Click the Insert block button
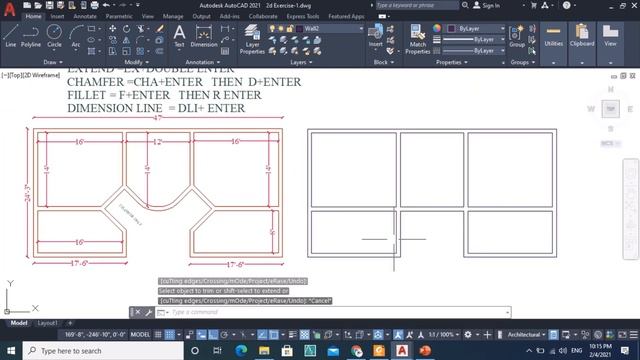Viewport: 640px width, 360px height. (x=376, y=36)
